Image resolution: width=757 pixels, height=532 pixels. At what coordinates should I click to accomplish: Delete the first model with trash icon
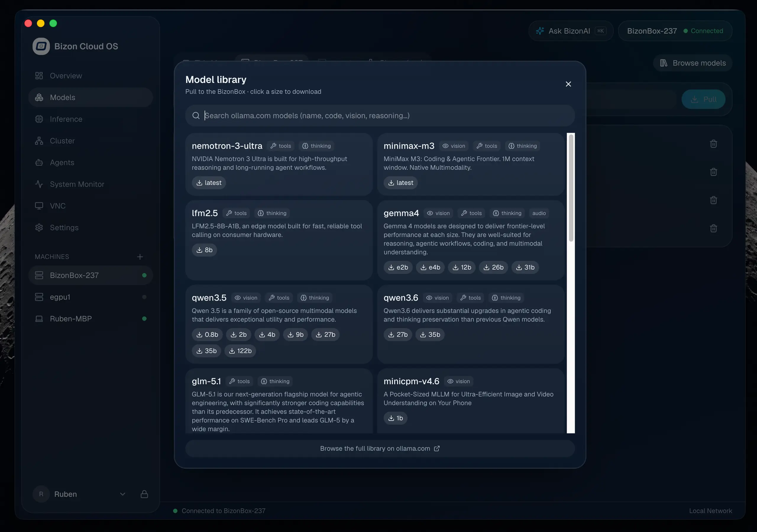coord(713,144)
